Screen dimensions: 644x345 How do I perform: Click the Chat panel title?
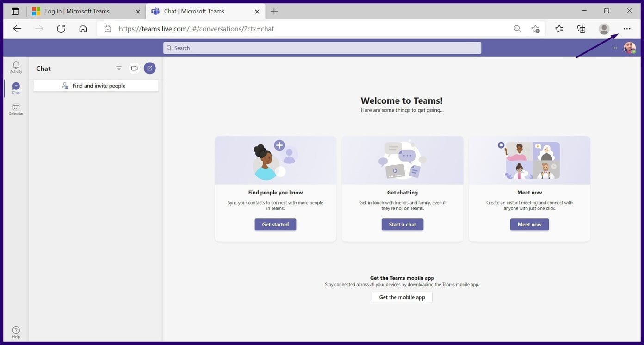43,69
